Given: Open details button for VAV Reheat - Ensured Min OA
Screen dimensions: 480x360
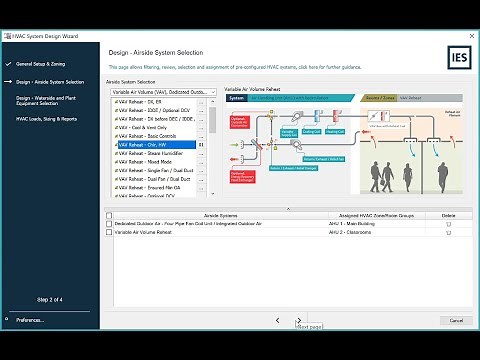Looking at the screenshot, I should click(201, 188).
